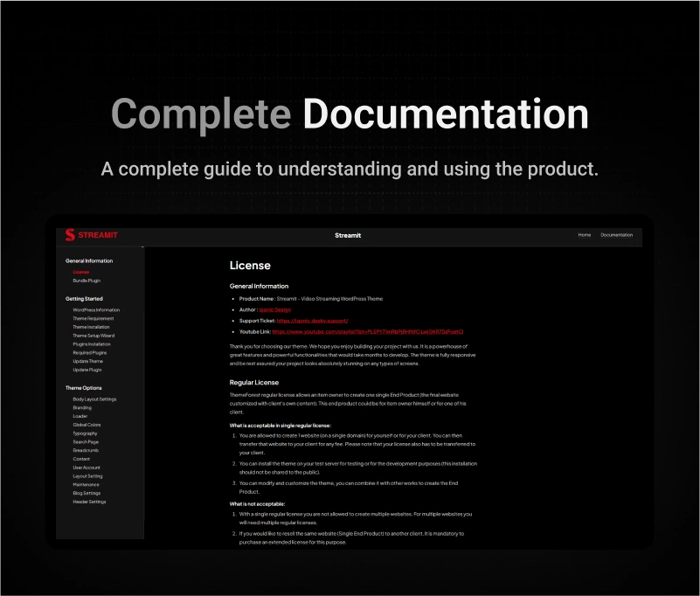Click the 'What is not acceptable' text
This screenshot has width=700, height=596.
[257, 504]
